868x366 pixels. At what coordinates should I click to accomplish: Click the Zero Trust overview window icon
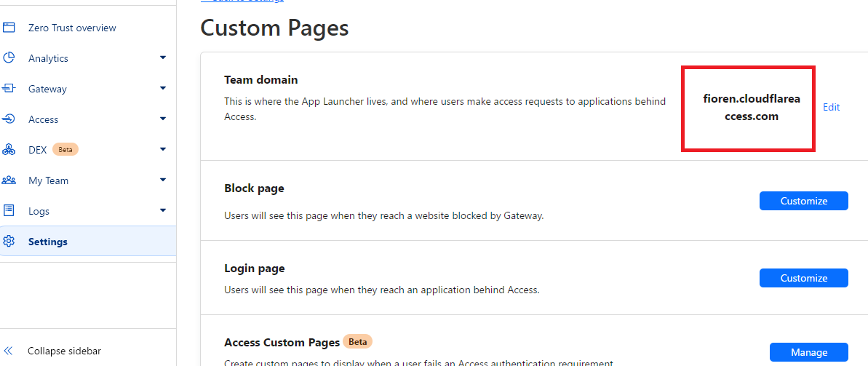[9, 28]
